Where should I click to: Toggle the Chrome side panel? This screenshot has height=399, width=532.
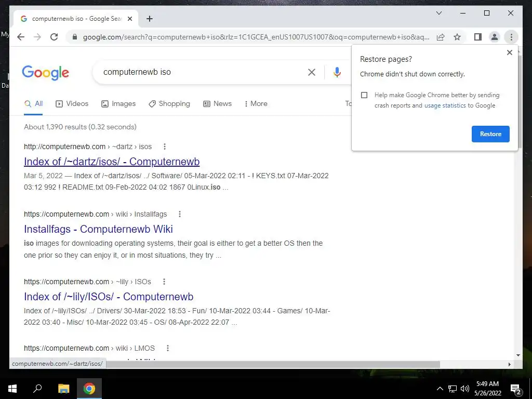coord(478,37)
